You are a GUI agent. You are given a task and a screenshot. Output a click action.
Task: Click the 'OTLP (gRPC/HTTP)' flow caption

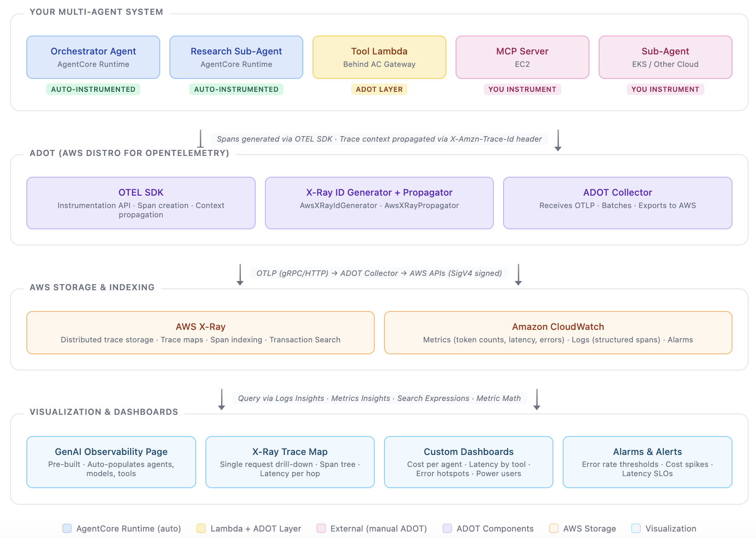click(379, 273)
